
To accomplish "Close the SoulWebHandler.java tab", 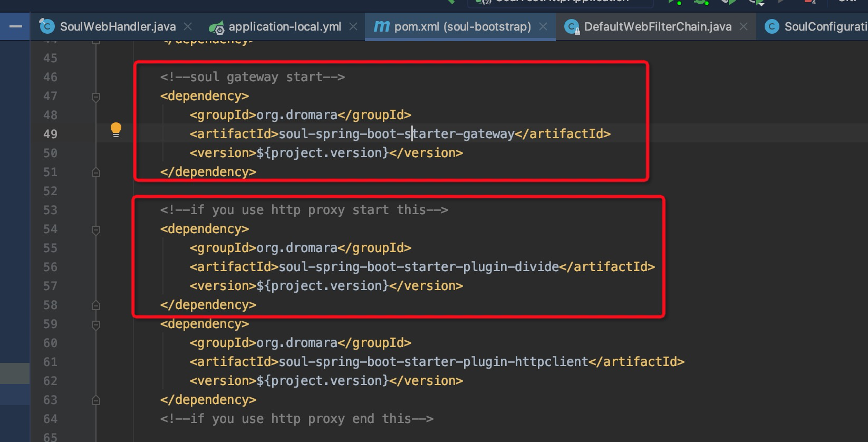I will [188, 26].
